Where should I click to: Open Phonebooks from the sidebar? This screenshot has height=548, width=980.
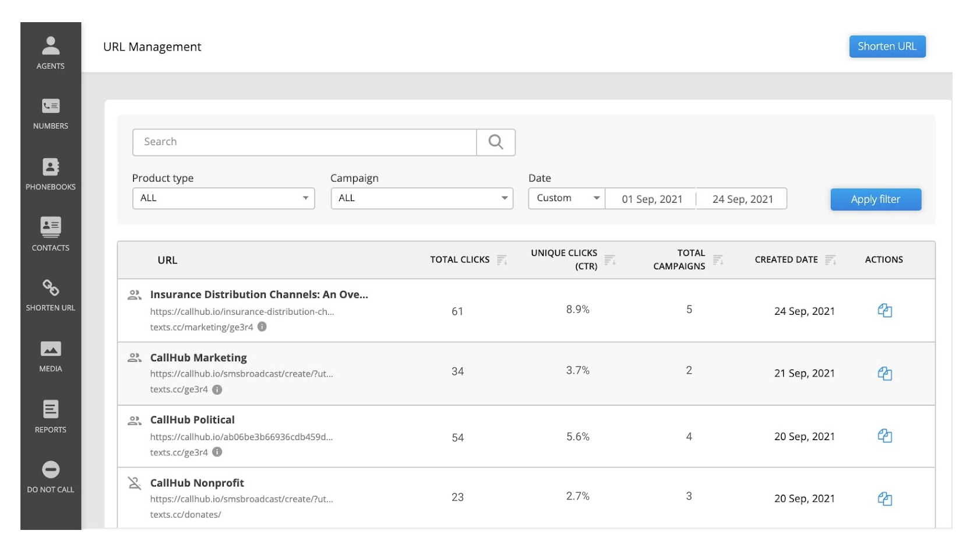[51, 174]
